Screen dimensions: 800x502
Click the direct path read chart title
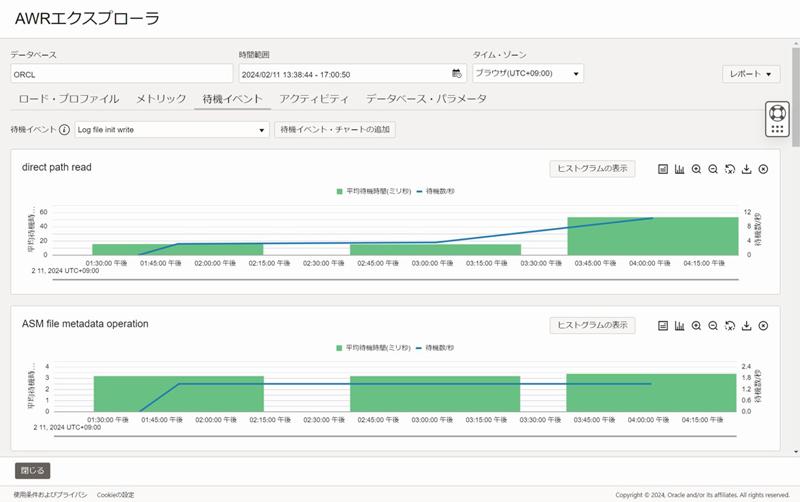coord(57,167)
